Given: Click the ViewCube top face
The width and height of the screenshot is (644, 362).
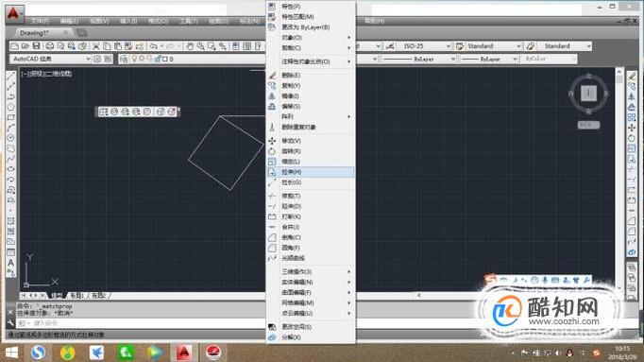Looking at the screenshot, I should [x=588, y=94].
